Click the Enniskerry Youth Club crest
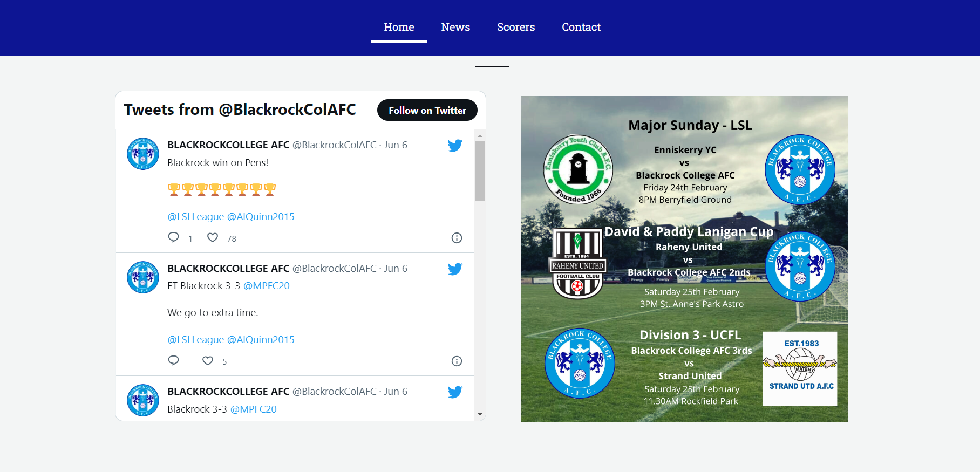Image resolution: width=980 pixels, height=472 pixels. tap(578, 169)
